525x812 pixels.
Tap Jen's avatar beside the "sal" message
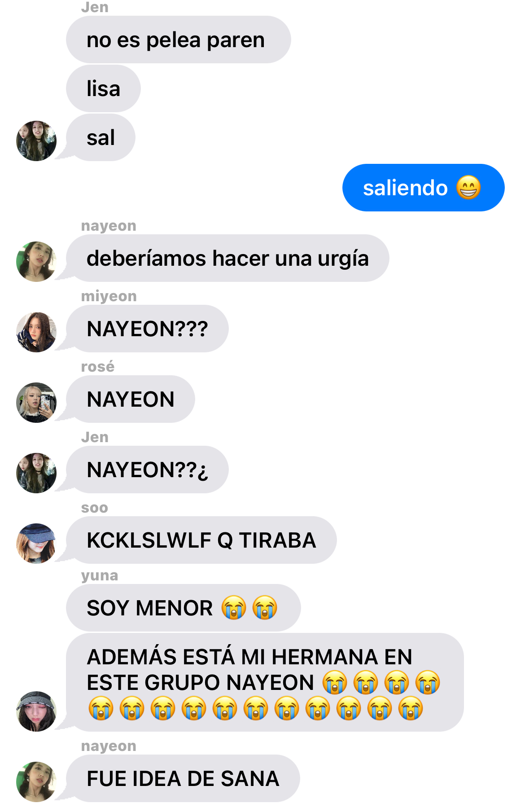point(36,140)
